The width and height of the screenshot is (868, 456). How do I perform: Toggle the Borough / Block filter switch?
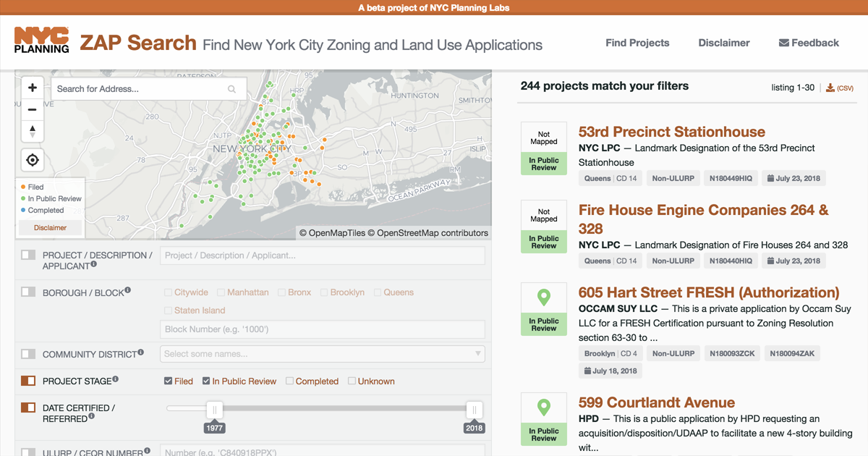pos(28,292)
